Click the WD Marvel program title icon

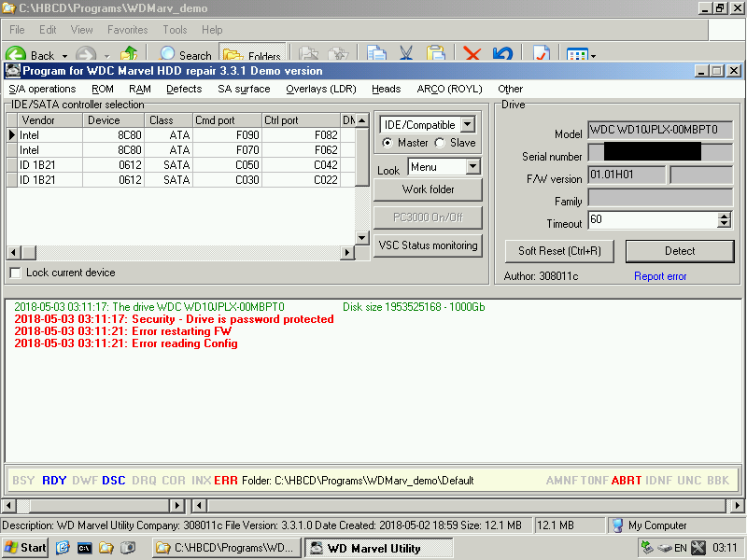pos(13,71)
